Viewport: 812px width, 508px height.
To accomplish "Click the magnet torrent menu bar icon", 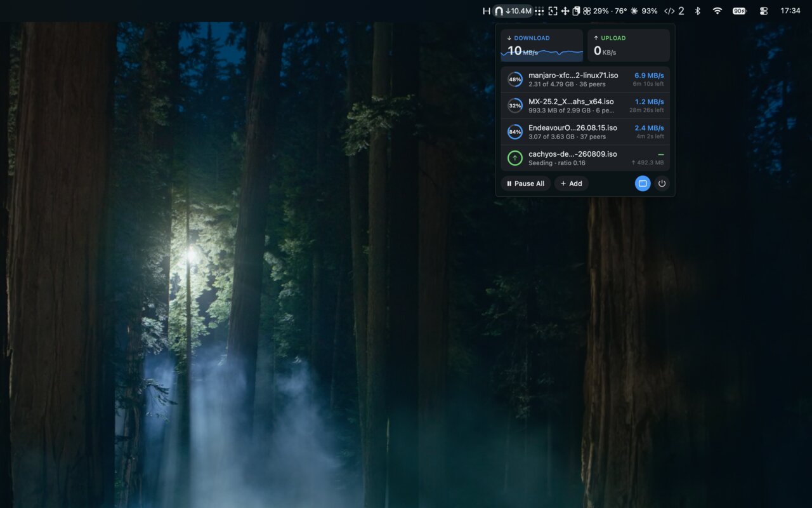I will [x=513, y=11].
